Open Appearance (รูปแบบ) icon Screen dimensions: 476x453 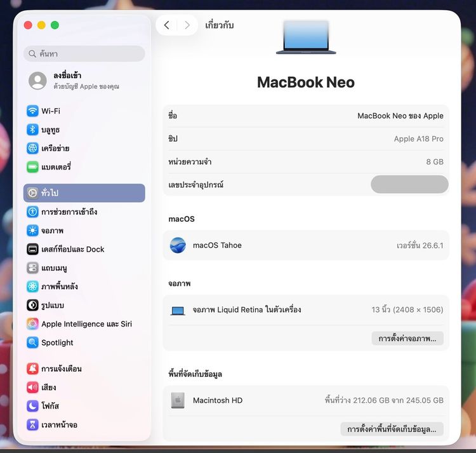click(32, 306)
